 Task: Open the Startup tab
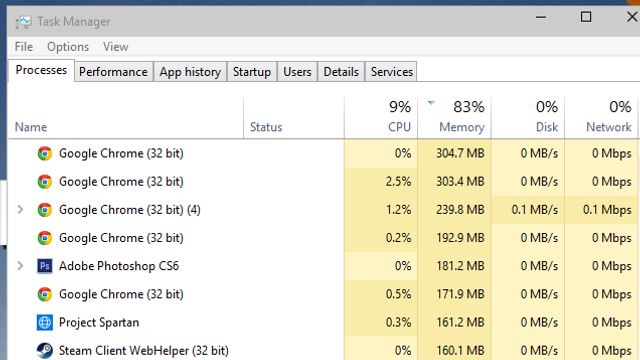[x=252, y=72]
